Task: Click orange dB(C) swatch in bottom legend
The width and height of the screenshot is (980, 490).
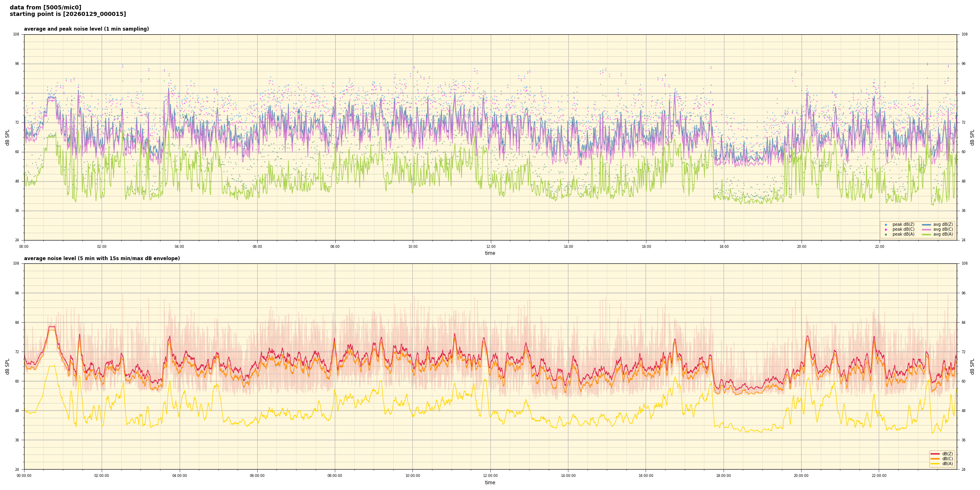Action: pyautogui.click(x=935, y=459)
